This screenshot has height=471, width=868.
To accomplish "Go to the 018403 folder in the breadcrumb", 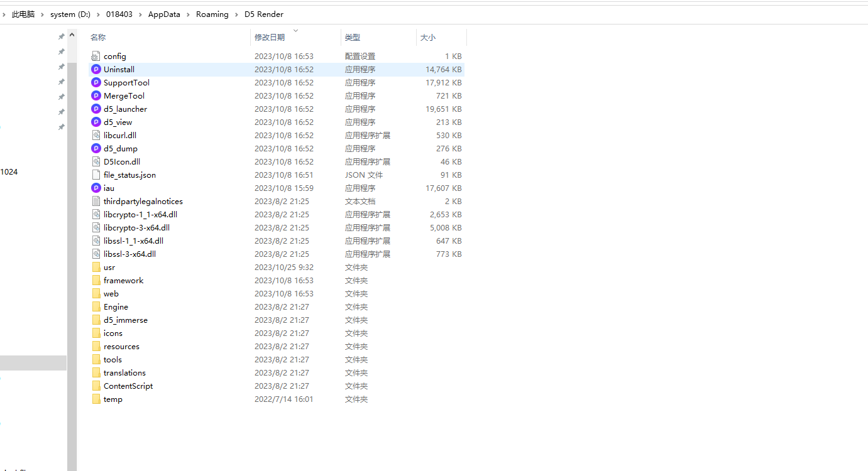I will (119, 14).
